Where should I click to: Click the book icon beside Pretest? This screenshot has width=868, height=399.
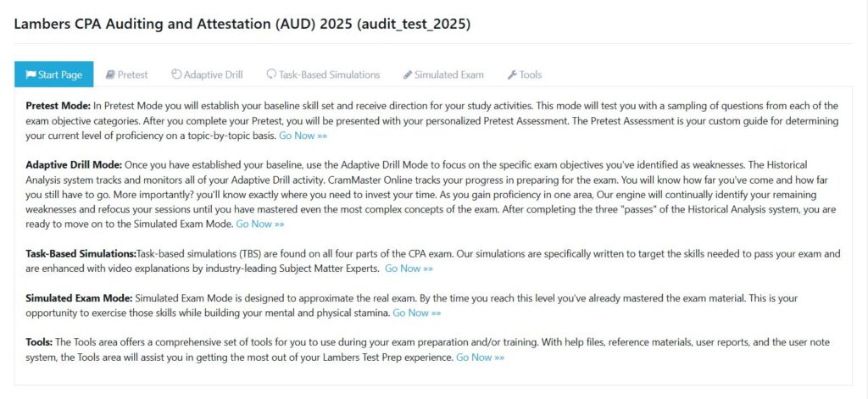(110, 75)
